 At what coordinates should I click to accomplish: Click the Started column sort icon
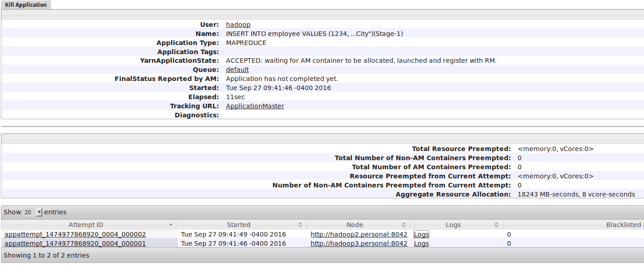pos(299,224)
